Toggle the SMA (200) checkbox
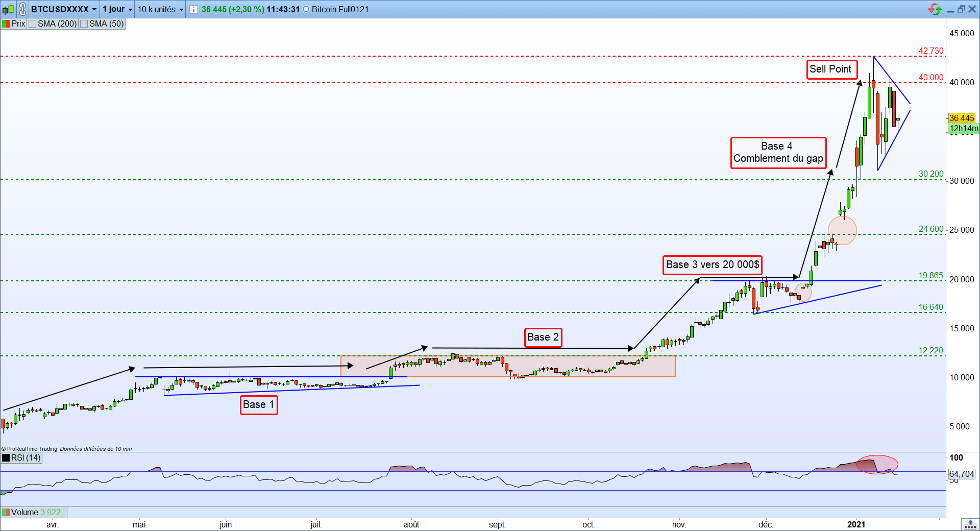 point(33,23)
